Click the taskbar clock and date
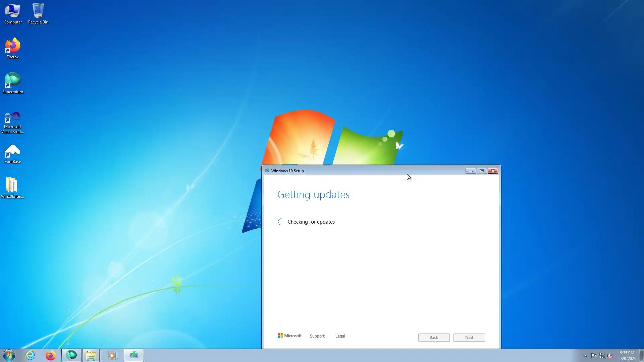The height and width of the screenshot is (362, 644). coord(627,356)
